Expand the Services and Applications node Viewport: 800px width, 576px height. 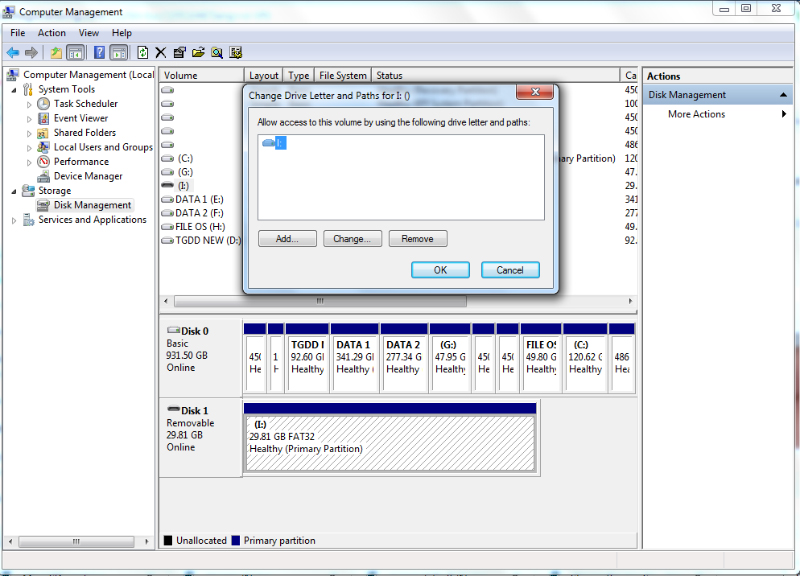click(x=14, y=220)
